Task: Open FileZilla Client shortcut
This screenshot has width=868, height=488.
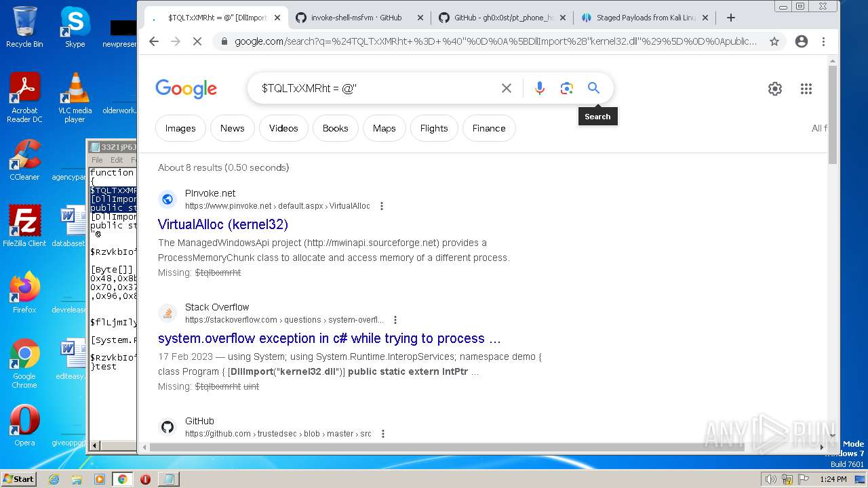Action: pyautogui.click(x=24, y=226)
